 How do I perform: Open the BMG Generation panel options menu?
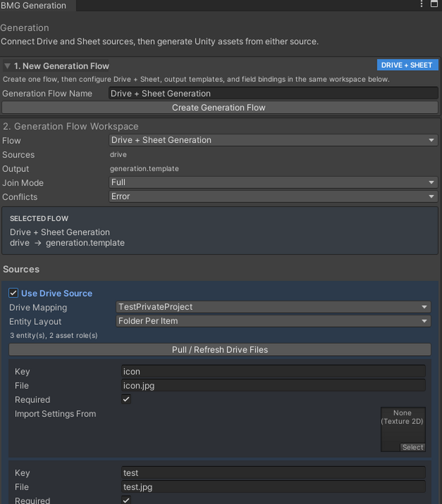421,4
